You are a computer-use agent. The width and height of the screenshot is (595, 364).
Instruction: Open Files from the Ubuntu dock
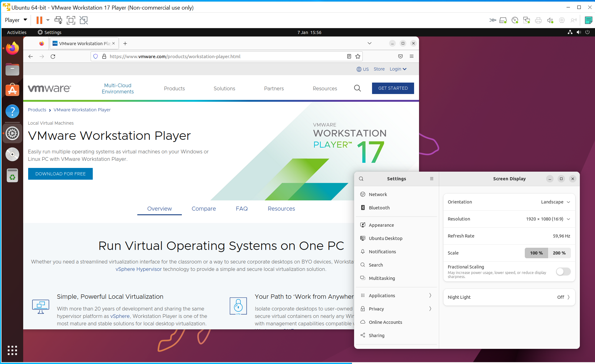click(x=12, y=69)
